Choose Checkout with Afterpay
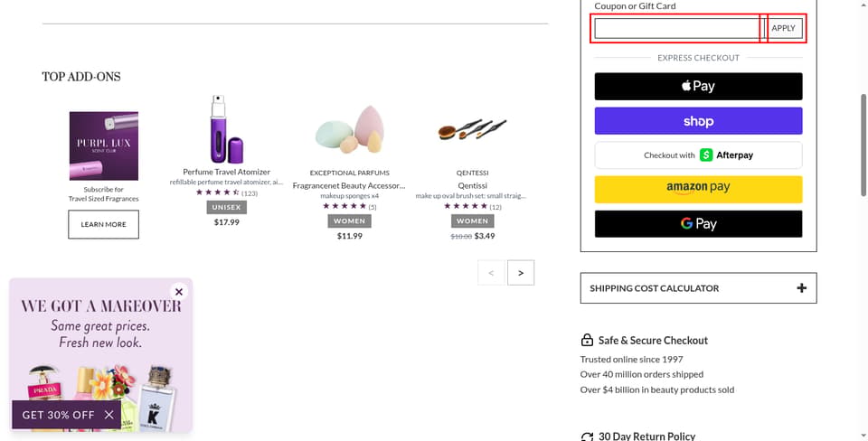The image size is (868, 441). point(698,155)
